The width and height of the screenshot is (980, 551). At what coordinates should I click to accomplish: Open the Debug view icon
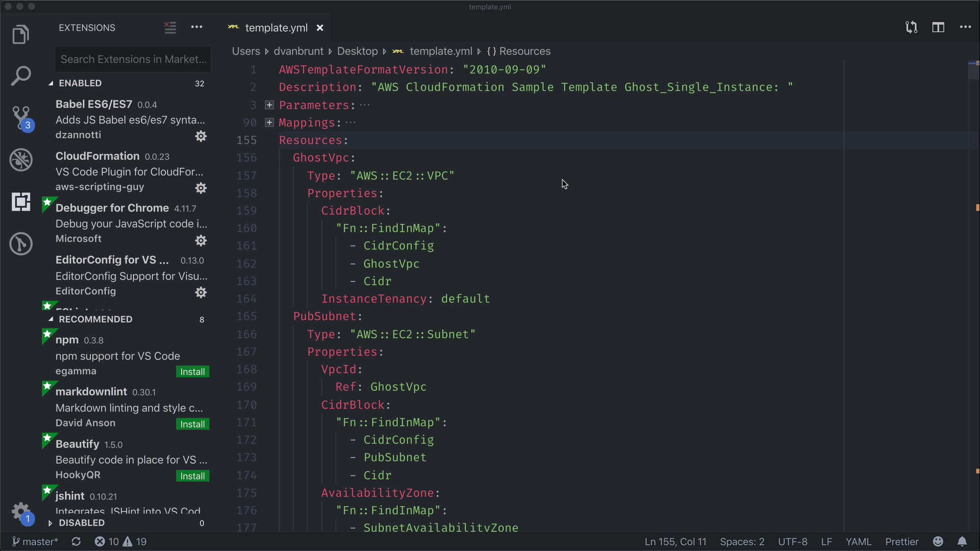pyautogui.click(x=20, y=160)
